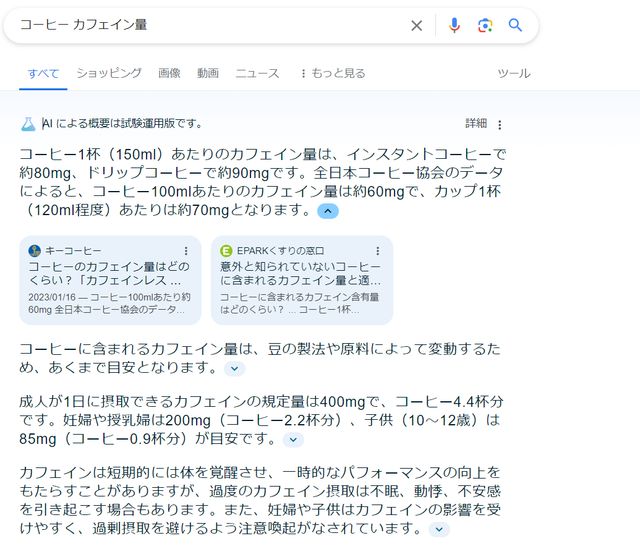The image size is (640, 557).
Task: Start voice search with the microphone icon
Action: point(454,25)
